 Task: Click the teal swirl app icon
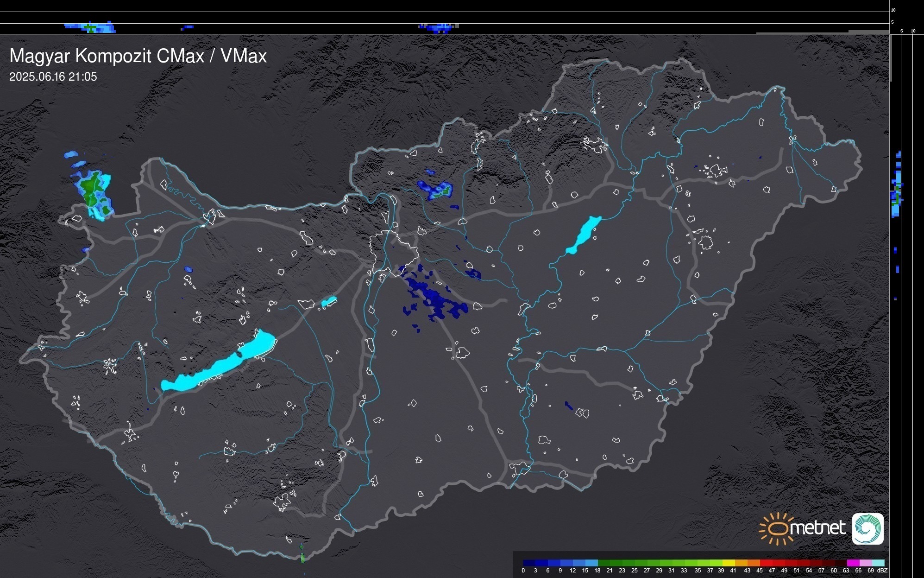pos(867,528)
